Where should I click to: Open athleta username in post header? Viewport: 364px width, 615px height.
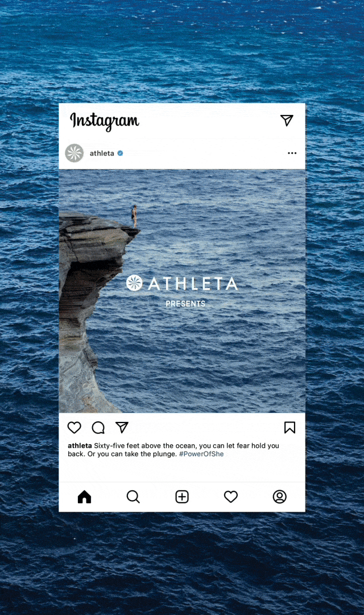(x=102, y=153)
